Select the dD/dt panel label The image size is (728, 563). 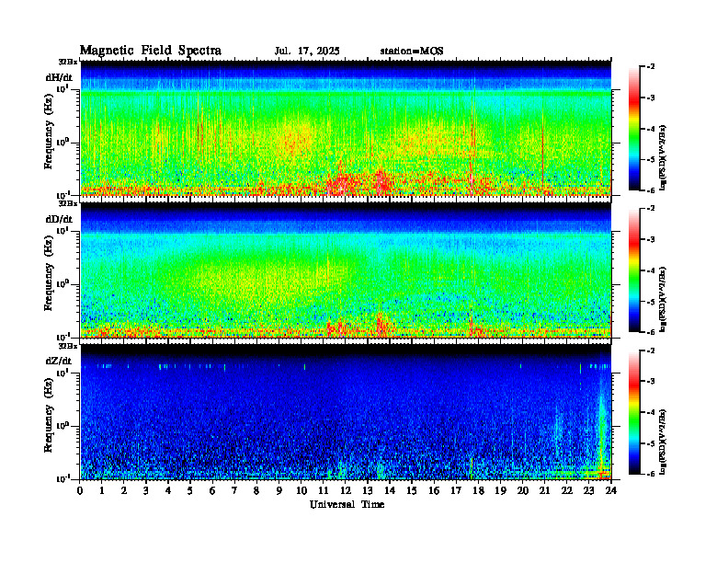[x=59, y=219]
